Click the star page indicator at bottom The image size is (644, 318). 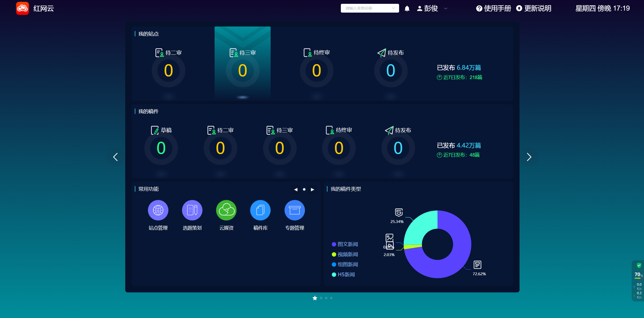315,298
